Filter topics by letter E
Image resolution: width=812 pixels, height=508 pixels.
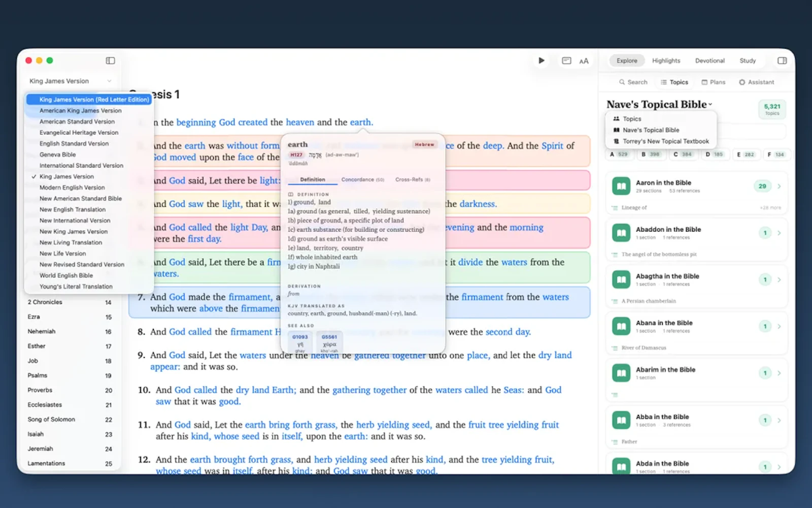[x=746, y=154]
